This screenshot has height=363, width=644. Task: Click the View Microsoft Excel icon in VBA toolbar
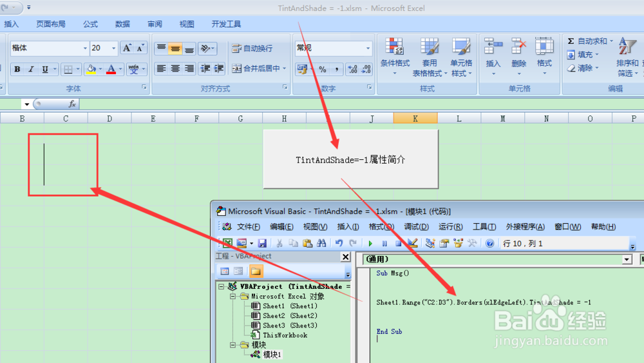point(227,243)
